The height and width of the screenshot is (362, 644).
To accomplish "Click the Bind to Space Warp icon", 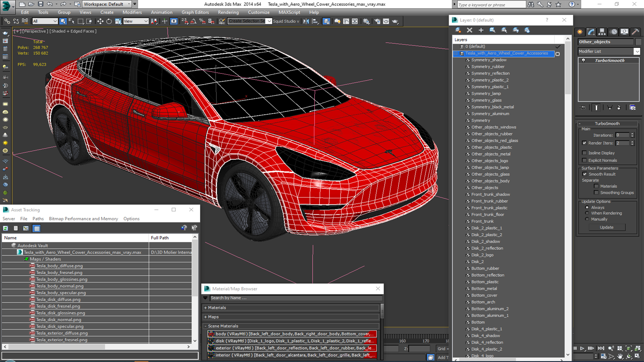I will click(25, 21).
